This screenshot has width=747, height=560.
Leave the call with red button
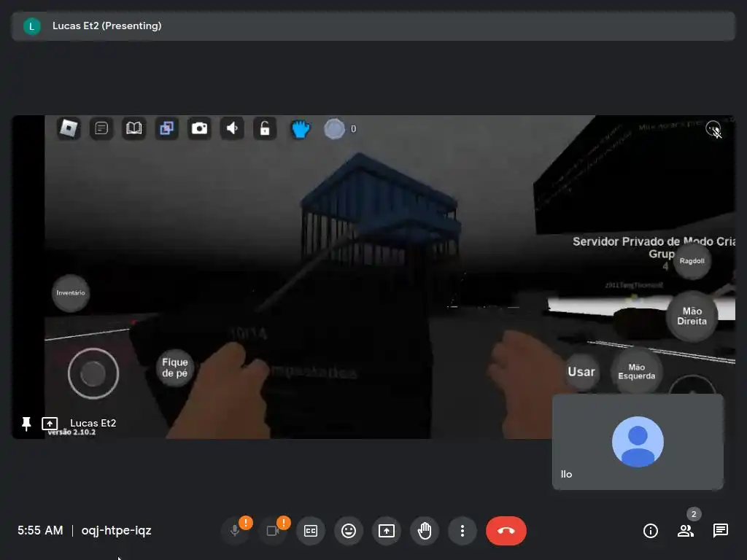click(506, 531)
